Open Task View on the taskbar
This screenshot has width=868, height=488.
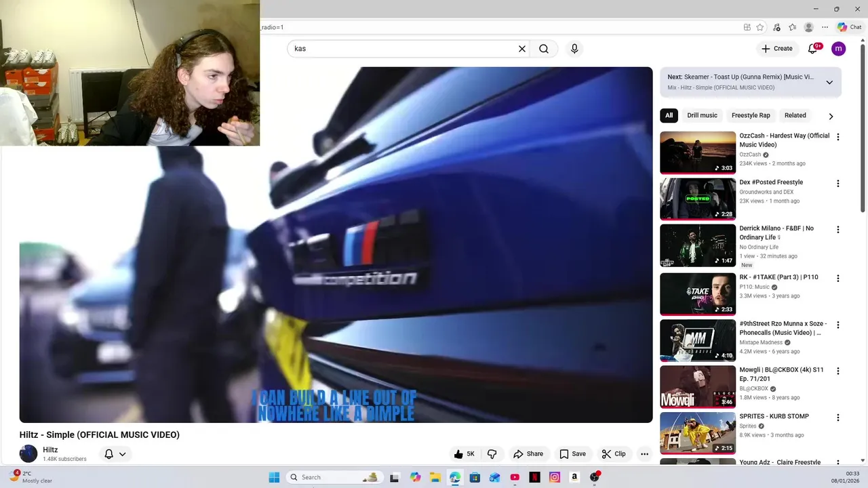(395, 477)
